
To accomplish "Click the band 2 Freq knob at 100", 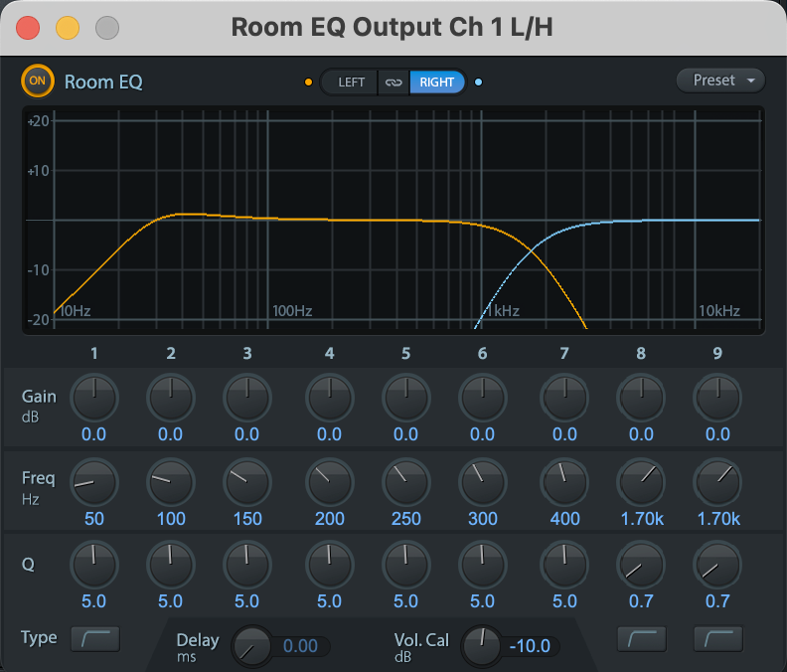I will coord(171,482).
